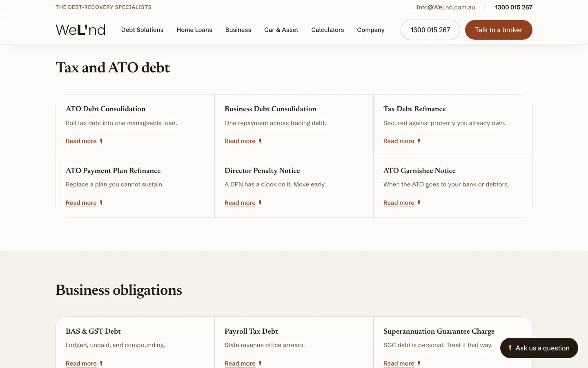Read more about Director Penalty Notice

(243, 203)
